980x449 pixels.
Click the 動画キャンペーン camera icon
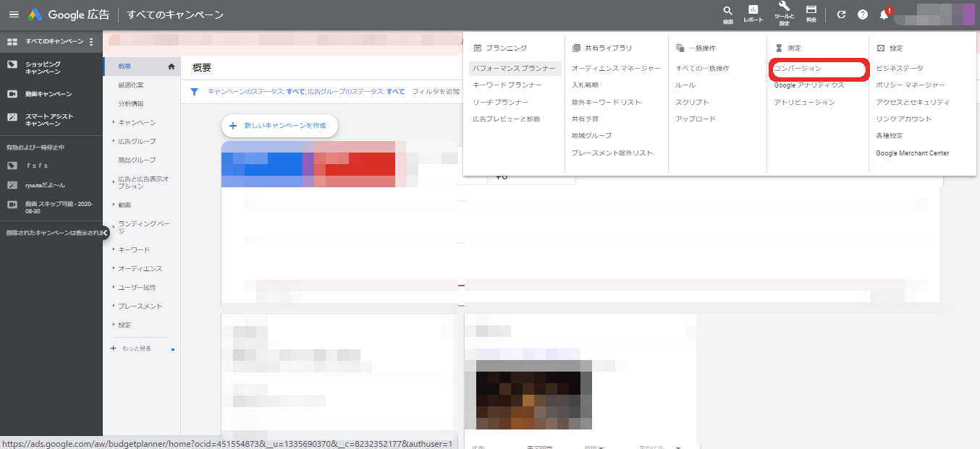12,94
